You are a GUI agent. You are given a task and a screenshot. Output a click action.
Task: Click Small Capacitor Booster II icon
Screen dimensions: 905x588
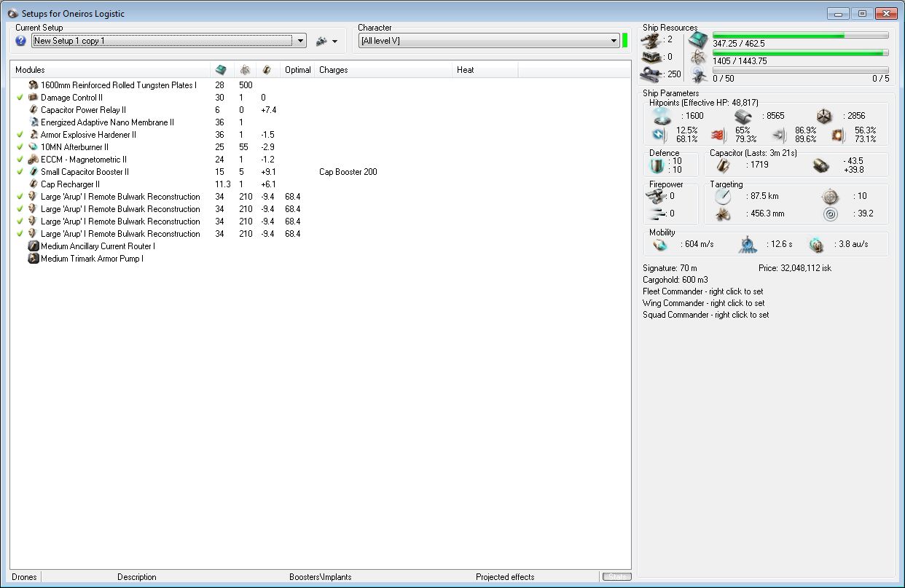point(33,172)
